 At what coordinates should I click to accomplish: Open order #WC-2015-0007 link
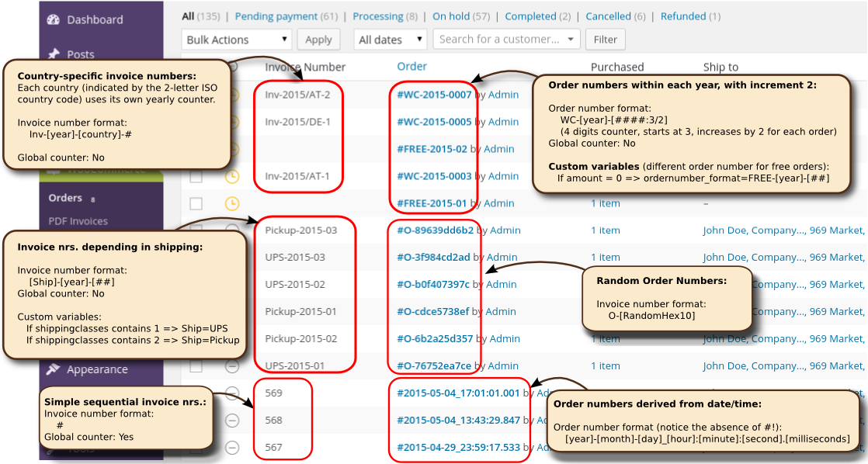pyautogui.click(x=434, y=95)
